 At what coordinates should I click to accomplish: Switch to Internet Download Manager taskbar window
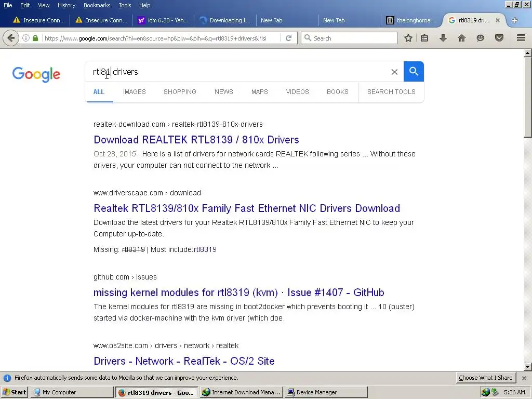(x=241, y=392)
